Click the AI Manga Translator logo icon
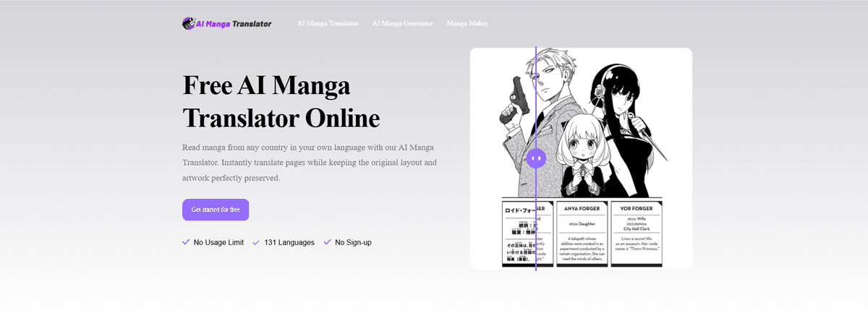The width and height of the screenshot is (868, 313). pos(188,23)
